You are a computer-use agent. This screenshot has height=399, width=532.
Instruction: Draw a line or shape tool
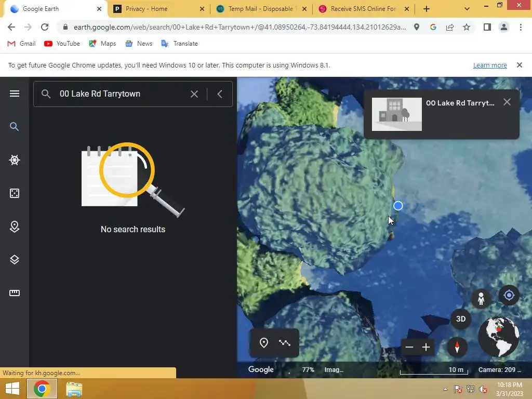(284, 343)
